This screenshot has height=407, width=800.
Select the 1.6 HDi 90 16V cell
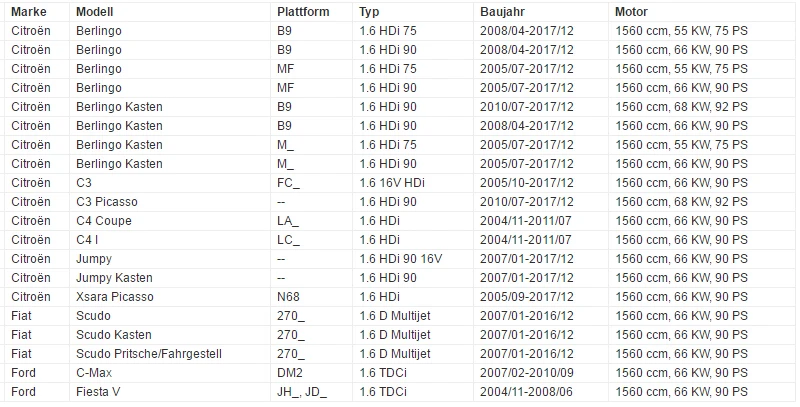coord(413,259)
